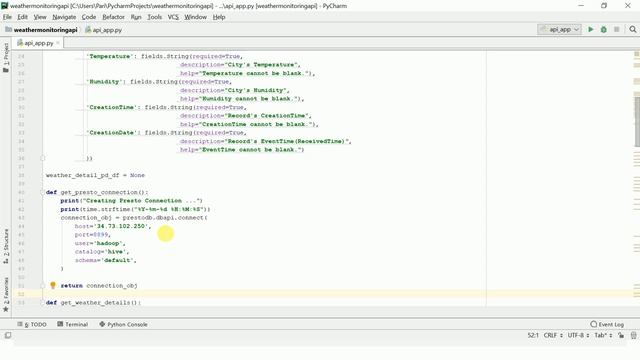Image resolution: width=640 pixels, height=360 pixels.
Task: Click schema='default' in the code
Action: 105,260
